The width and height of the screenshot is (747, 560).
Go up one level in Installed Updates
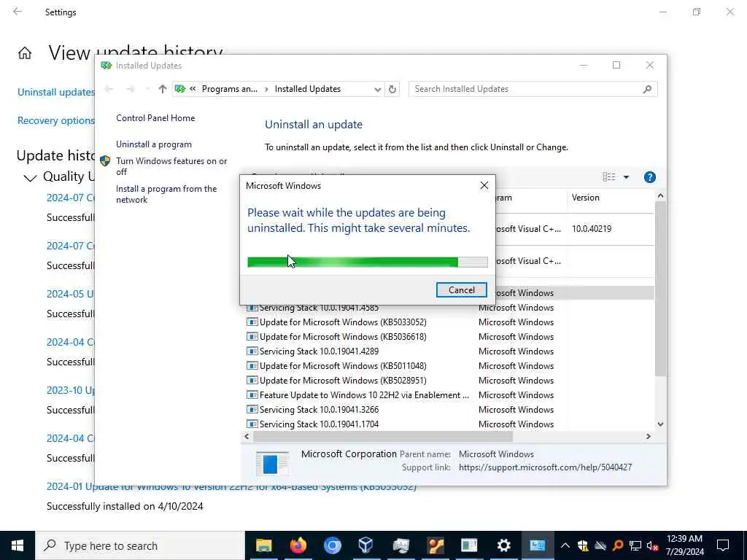(163, 89)
